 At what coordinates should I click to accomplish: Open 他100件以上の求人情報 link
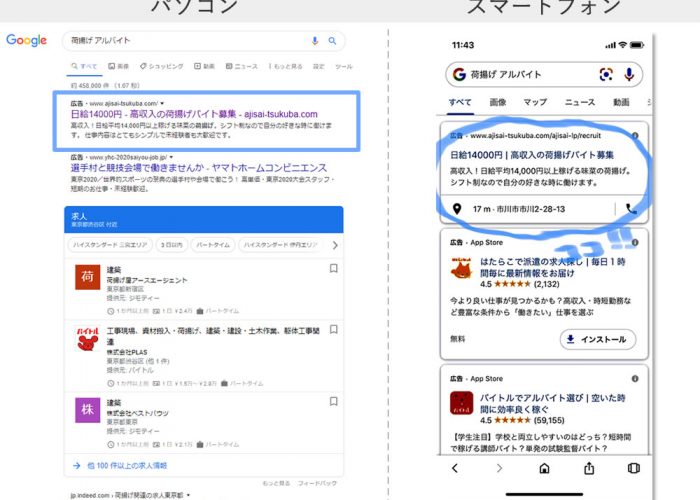point(127,466)
